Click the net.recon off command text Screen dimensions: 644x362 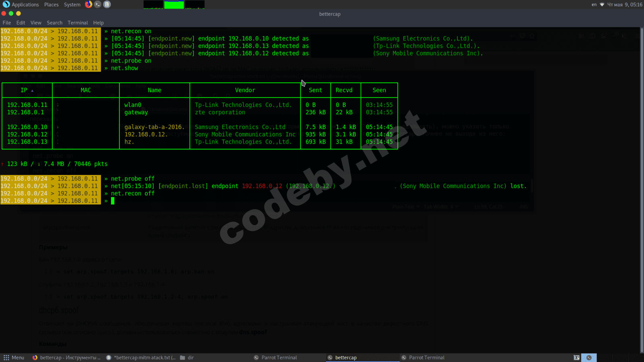(133, 193)
